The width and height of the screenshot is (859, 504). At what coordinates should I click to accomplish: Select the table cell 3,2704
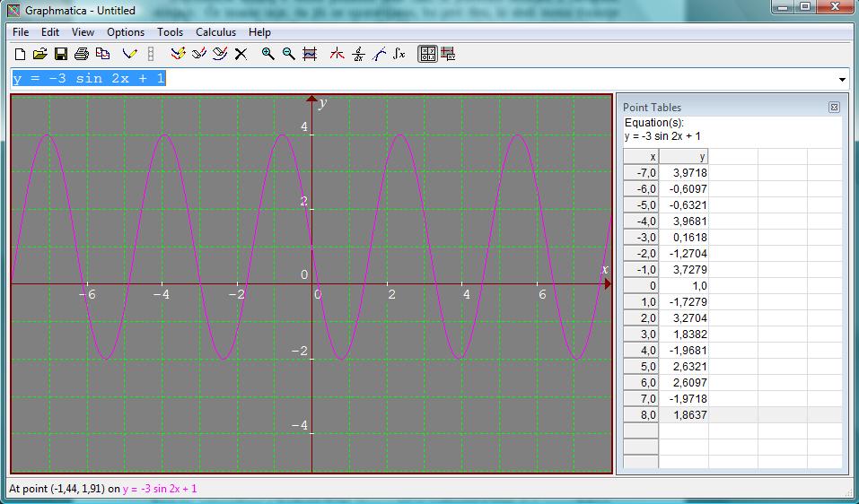point(683,318)
